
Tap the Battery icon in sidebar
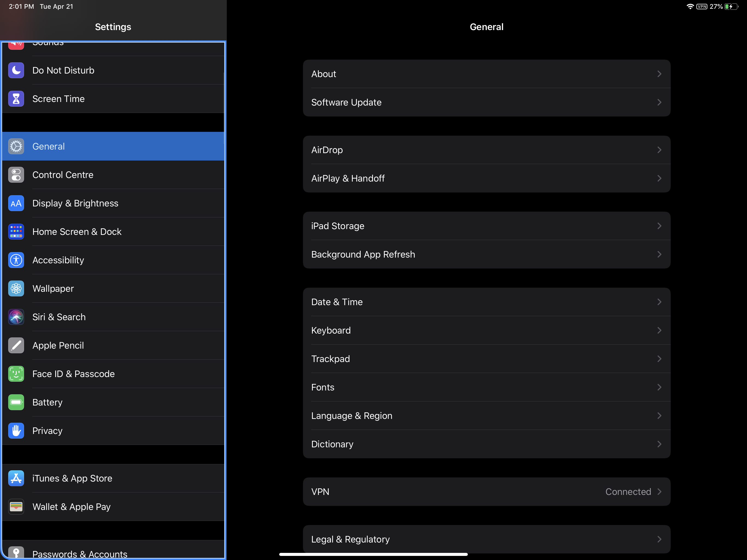pyautogui.click(x=16, y=402)
